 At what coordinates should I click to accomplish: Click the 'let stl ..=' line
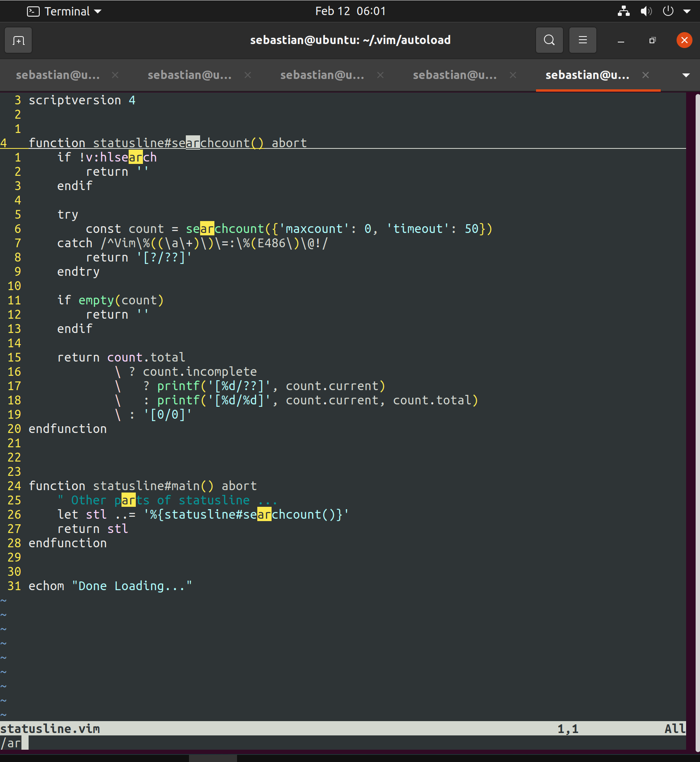pyautogui.click(x=203, y=515)
